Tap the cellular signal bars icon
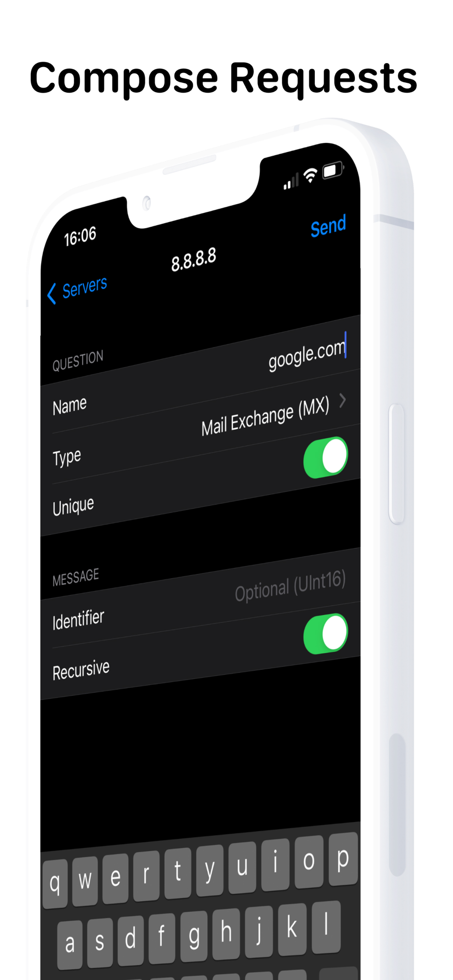Viewport: 453px width, 980px height. tap(291, 182)
